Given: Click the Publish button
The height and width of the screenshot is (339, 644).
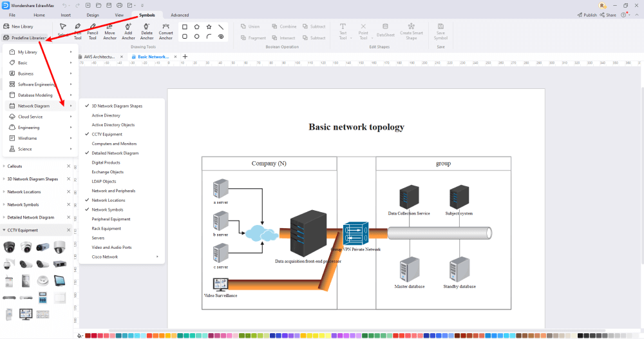Looking at the screenshot, I should point(587,15).
